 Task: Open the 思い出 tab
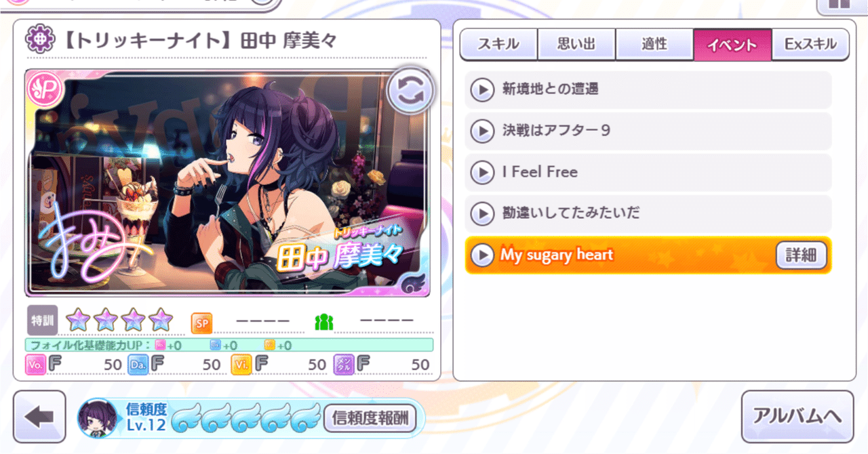[576, 45]
